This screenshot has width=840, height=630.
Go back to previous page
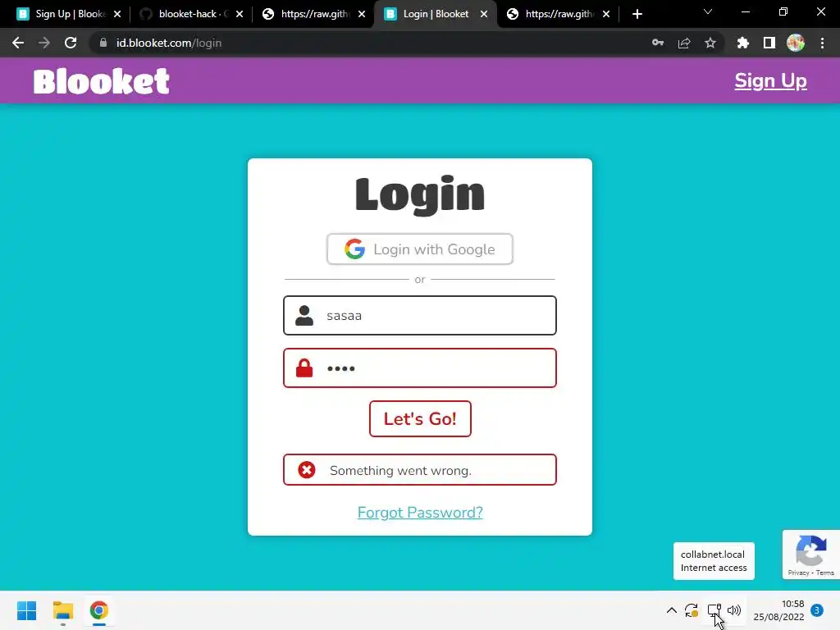pyautogui.click(x=18, y=43)
